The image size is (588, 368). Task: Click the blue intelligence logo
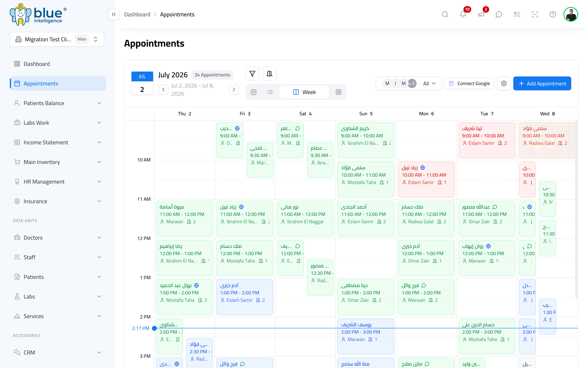coord(38,15)
